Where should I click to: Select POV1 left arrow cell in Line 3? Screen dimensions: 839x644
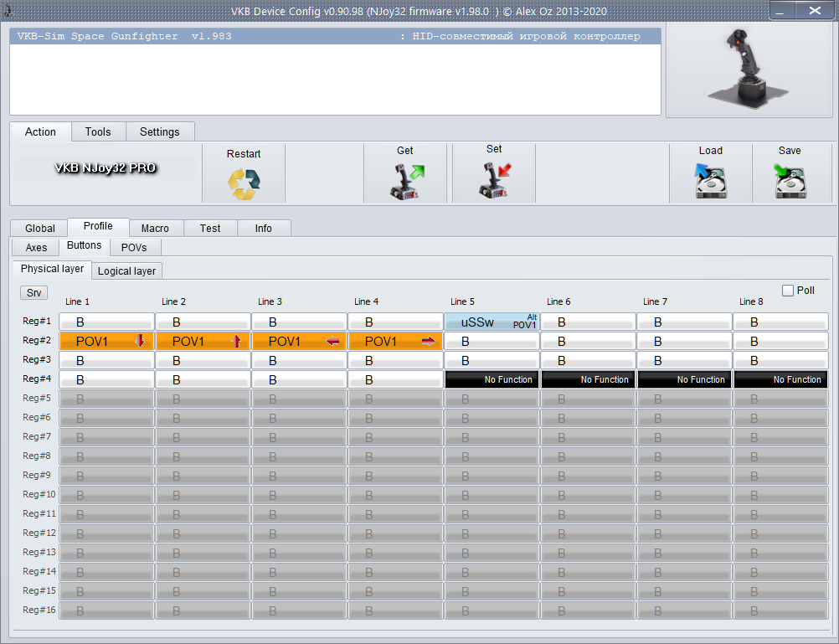click(300, 341)
